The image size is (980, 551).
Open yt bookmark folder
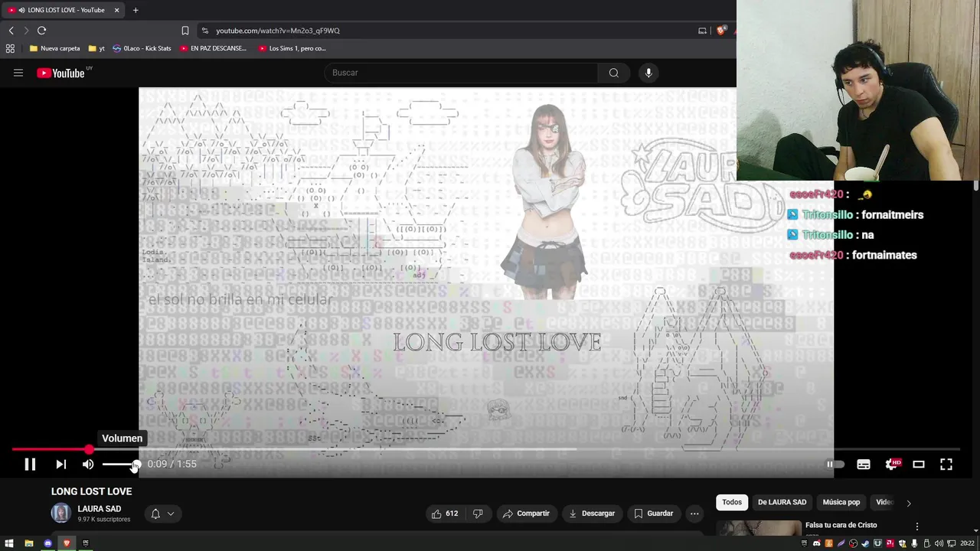click(x=96, y=48)
